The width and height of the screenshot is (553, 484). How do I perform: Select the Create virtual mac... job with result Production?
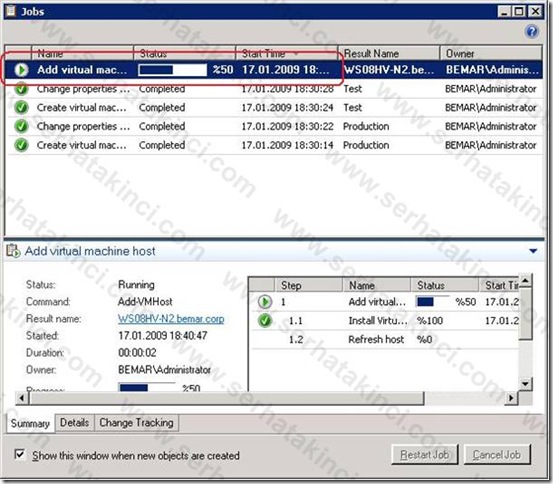pos(274,145)
